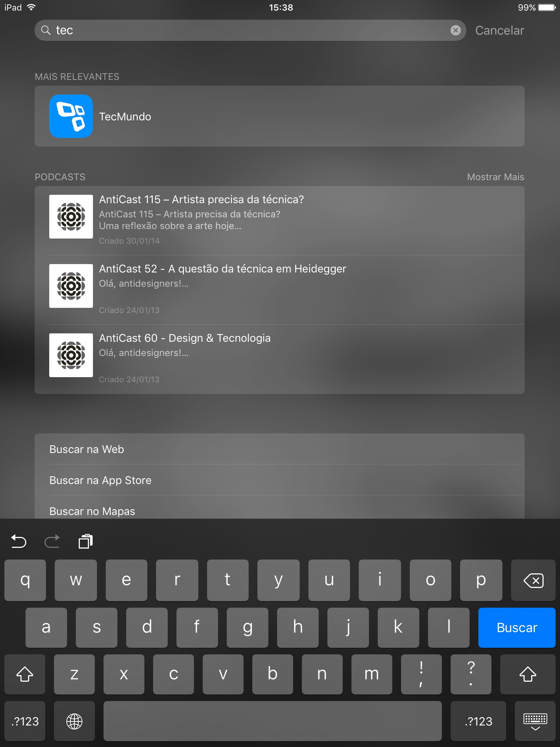Tap the f key

click(197, 627)
